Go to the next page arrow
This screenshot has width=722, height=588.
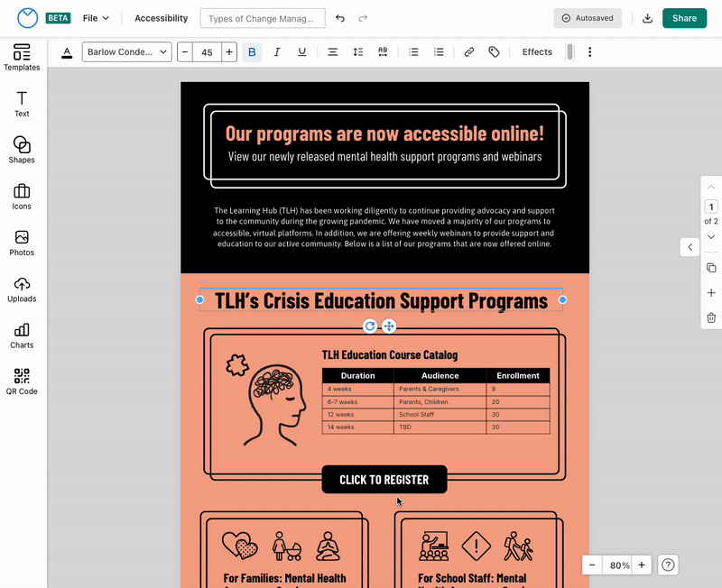click(711, 237)
